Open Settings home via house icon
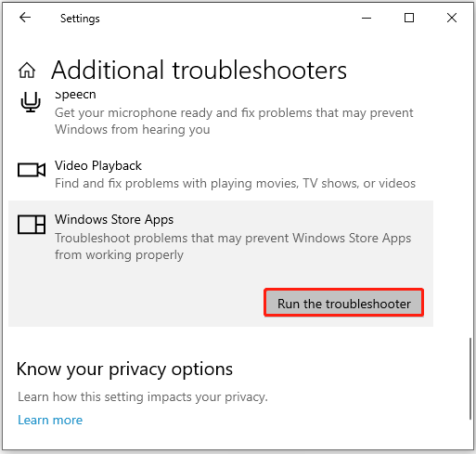Image resolution: width=476 pixels, height=454 pixels. [x=27, y=71]
